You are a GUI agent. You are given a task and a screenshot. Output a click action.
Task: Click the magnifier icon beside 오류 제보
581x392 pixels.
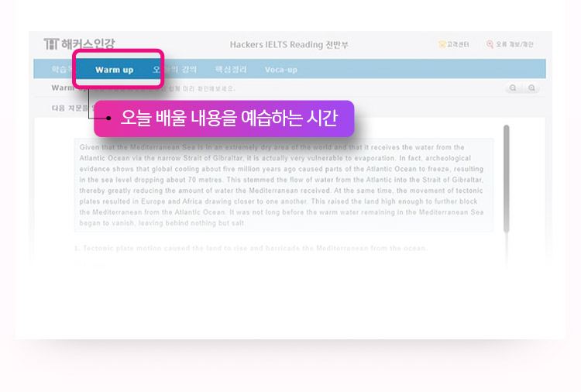[x=490, y=44]
